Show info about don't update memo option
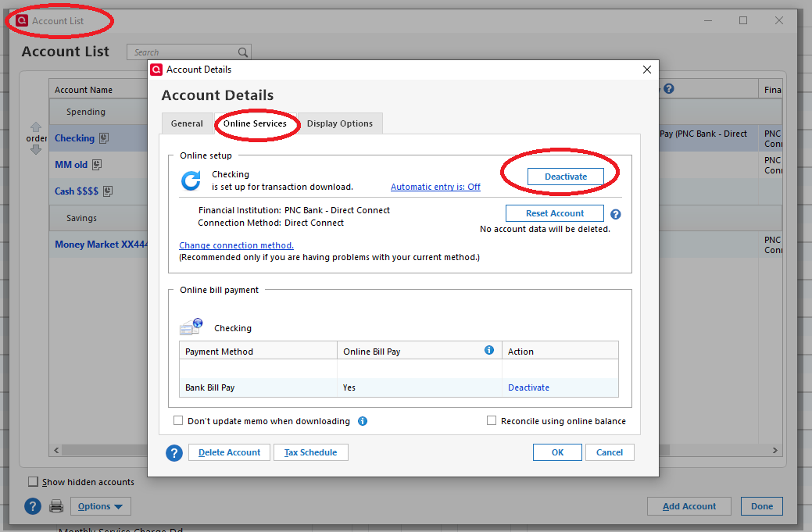This screenshot has width=812, height=532. point(363,421)
